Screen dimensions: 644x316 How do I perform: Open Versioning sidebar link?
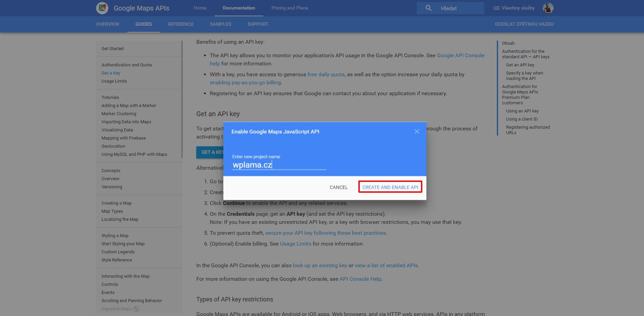tap(112, 187)
